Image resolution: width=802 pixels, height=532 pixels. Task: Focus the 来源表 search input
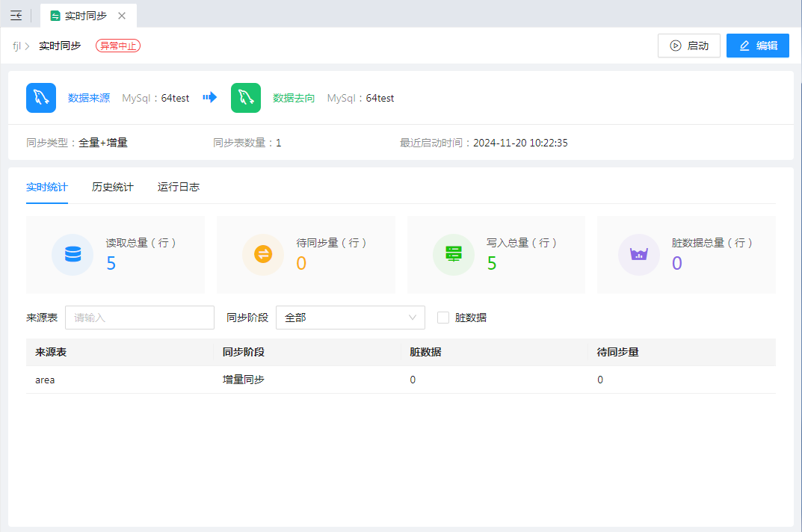coord(140,318)
